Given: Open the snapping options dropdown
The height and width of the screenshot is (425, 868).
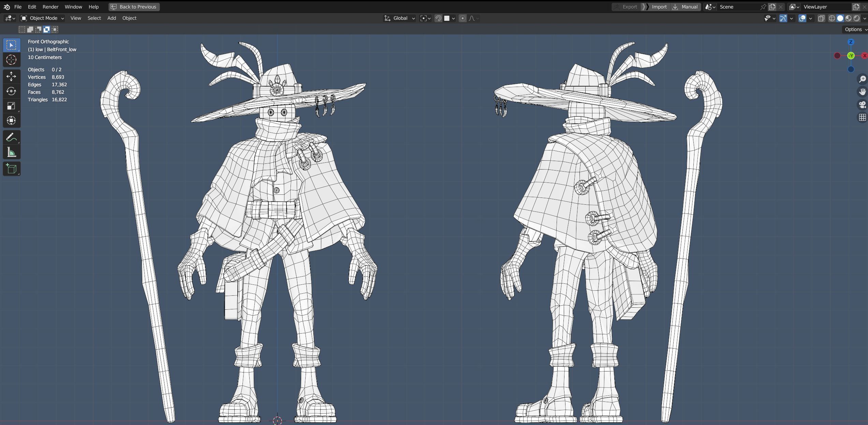Looking at the screenshot, I should click(x=450, y=18).
